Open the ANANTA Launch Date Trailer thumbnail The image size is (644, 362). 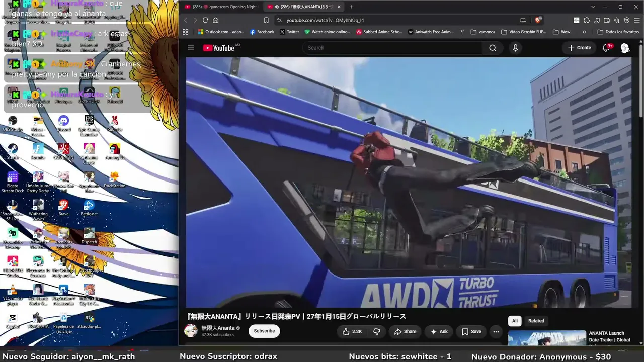[x=547, y=338]
